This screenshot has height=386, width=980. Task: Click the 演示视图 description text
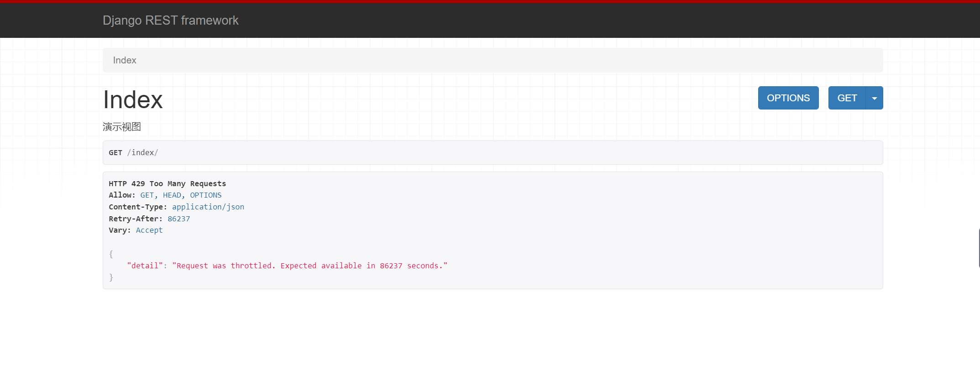(122, 127)
